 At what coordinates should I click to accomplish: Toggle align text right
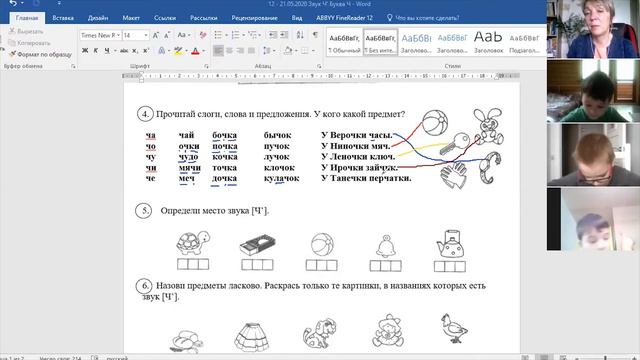point(240,51)
